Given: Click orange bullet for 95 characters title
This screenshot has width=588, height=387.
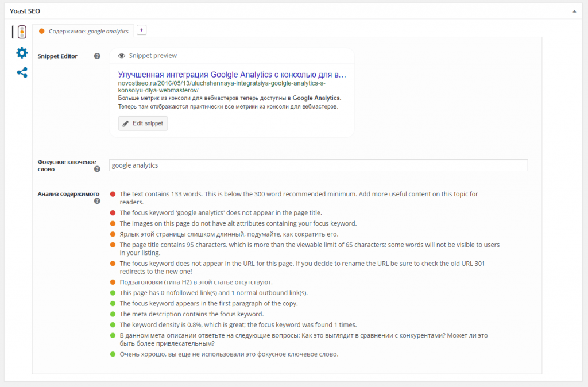Looking at the screenshot, I should pyautogui.click(x=113, y=245).
